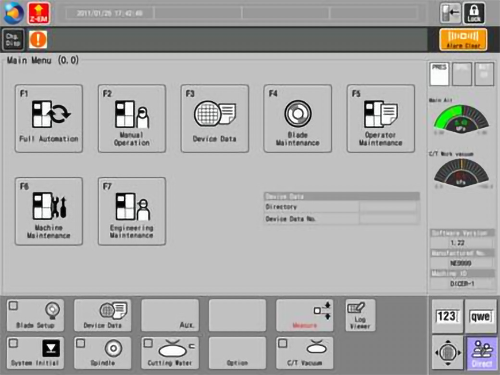Open Manual Operation F2 menu

132,118
